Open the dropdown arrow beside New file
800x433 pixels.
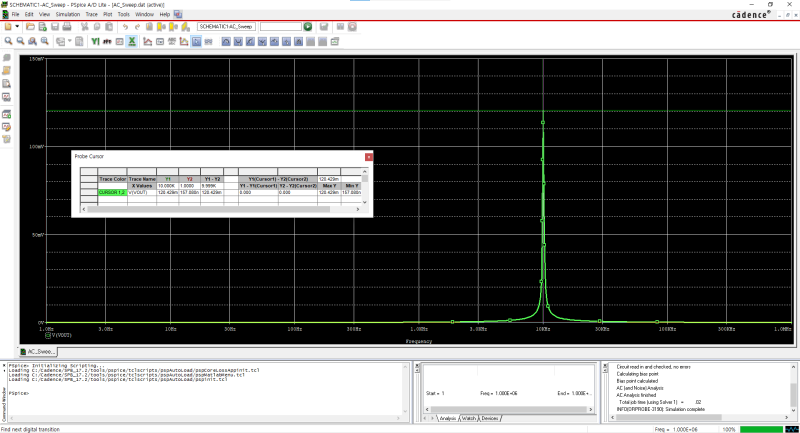[17, 26]
